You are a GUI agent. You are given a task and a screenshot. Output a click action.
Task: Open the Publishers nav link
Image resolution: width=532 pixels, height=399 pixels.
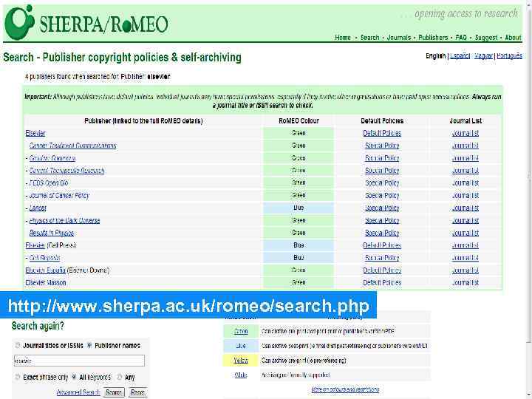pyautogui.click(x=433, y=38)
